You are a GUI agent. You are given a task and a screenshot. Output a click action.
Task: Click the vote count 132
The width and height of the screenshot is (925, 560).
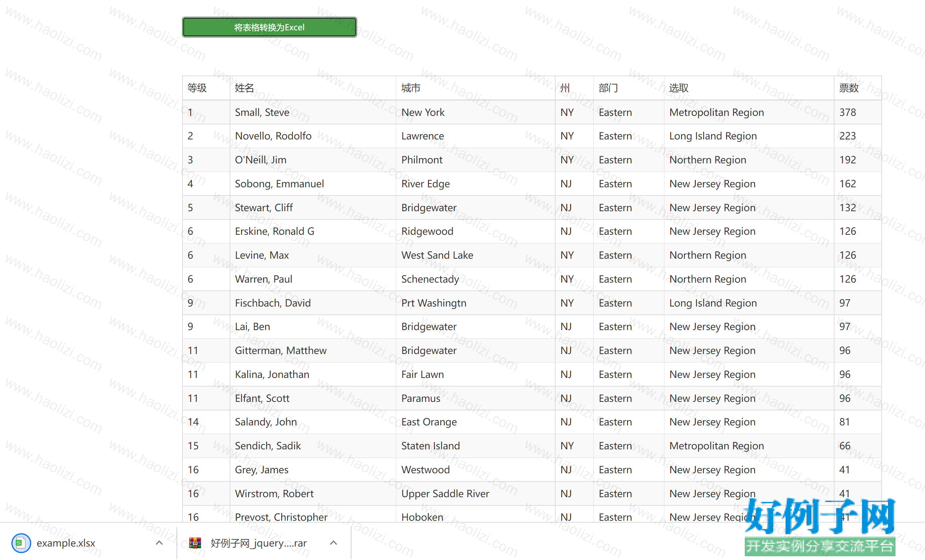tap(848, 207)
